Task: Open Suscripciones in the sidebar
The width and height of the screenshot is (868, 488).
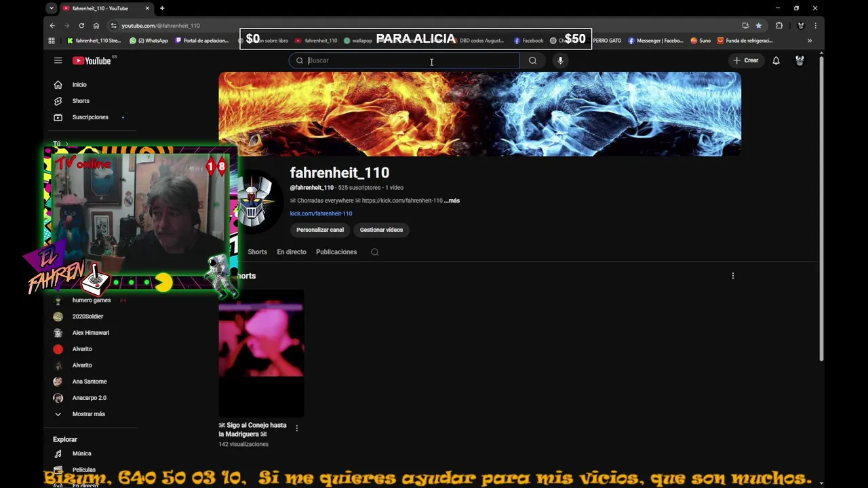Action: point(90,117)
